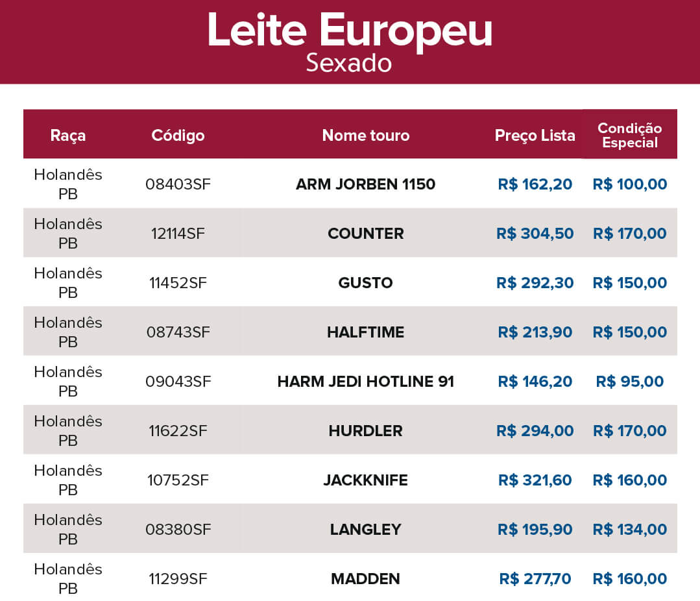Select the "Condição Especial" column header

tap(629, 136)
